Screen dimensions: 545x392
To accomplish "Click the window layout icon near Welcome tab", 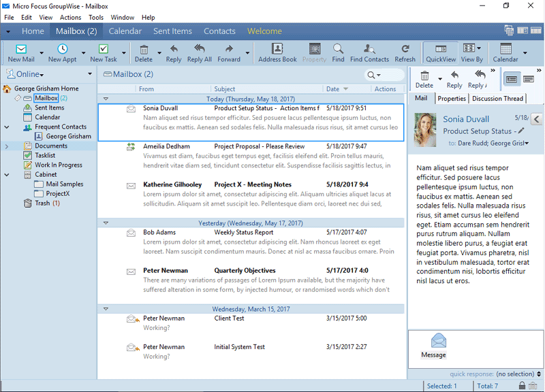I will [x=509, y=31].
